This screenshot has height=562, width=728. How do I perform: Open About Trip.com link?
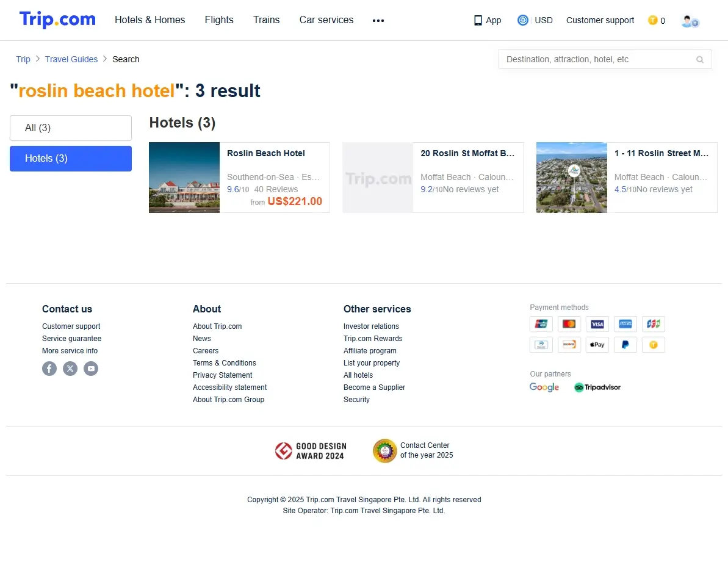(217, 326)
